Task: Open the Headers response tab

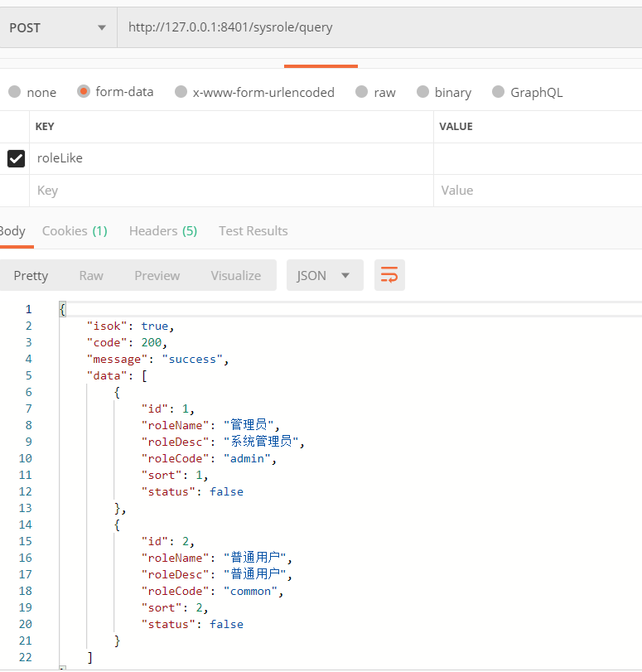Action: tap(163, 231)
